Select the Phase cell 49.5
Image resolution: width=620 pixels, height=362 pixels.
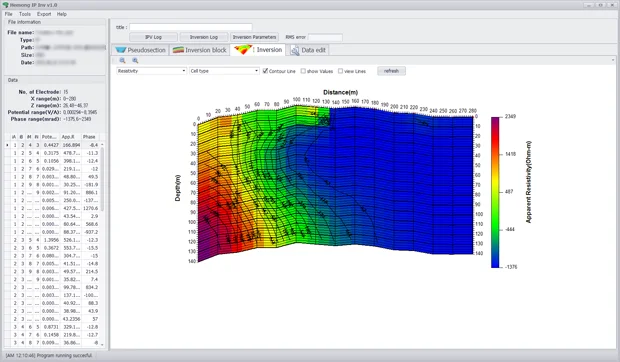point(90,177)
